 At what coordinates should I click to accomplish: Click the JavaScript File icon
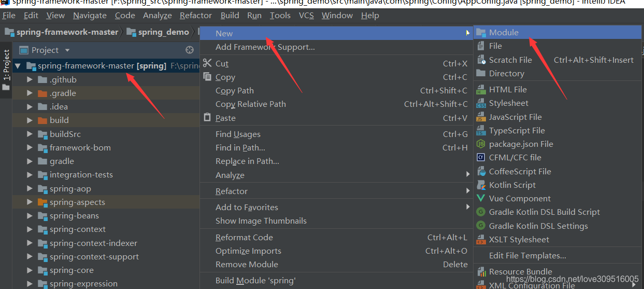coord(480,117)
